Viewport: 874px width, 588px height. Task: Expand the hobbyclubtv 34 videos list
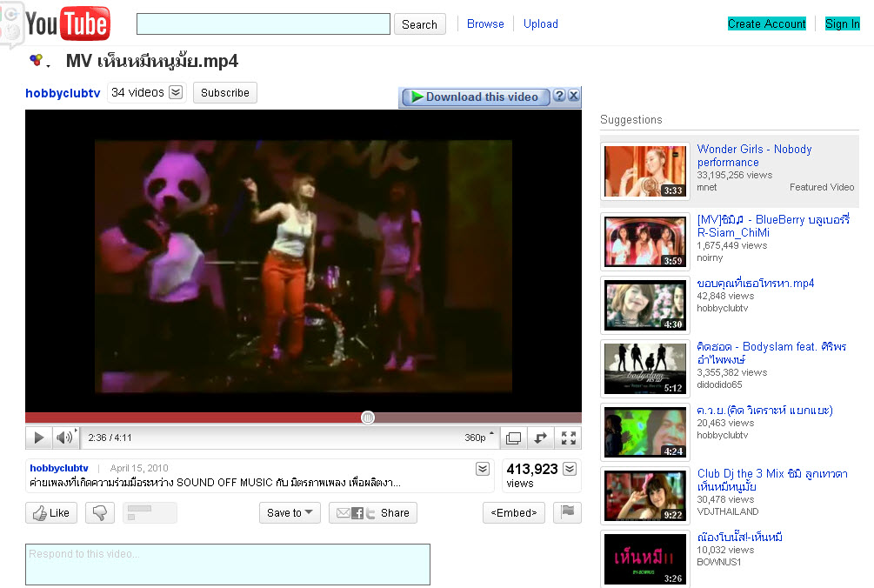(176, 92)
